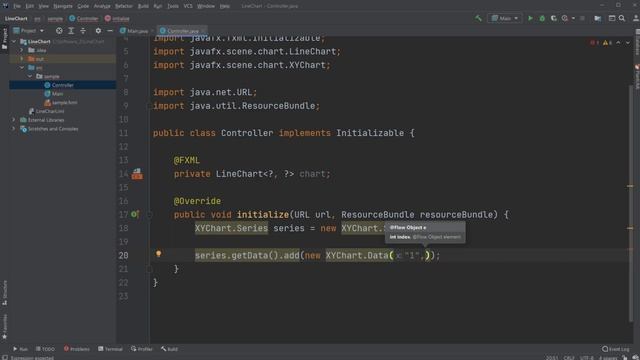The image size is (640, 360).
Task: Open Project panel settings gear
Action: 98,31
